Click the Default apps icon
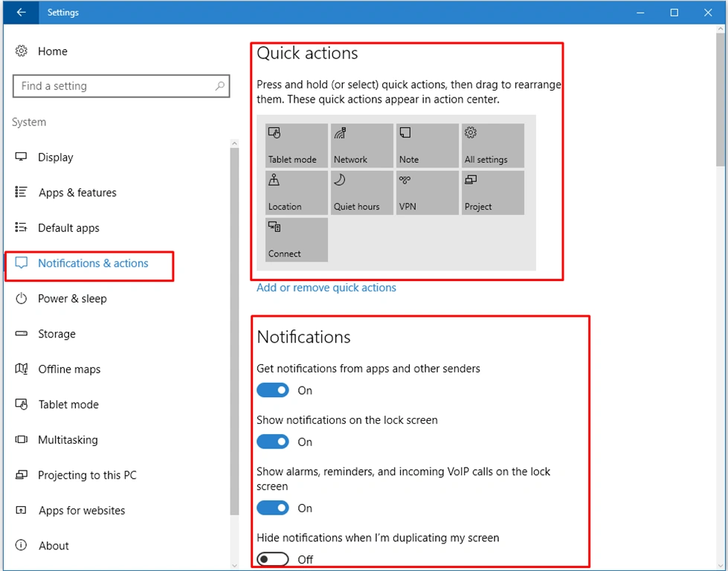This screenshot has height=571, width=728. click(x=21, y=228)
